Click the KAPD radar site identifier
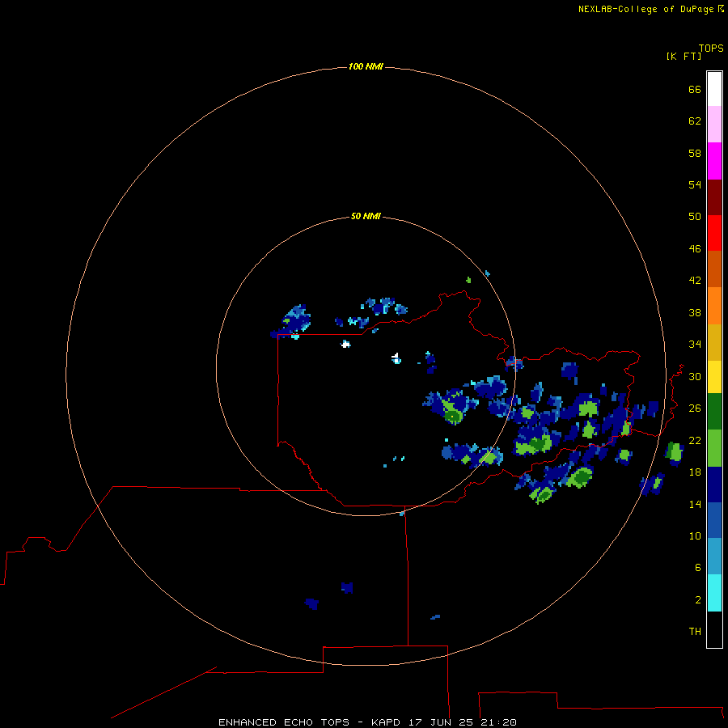This screenshot has width=728, height=728. [x=385, y=722]
